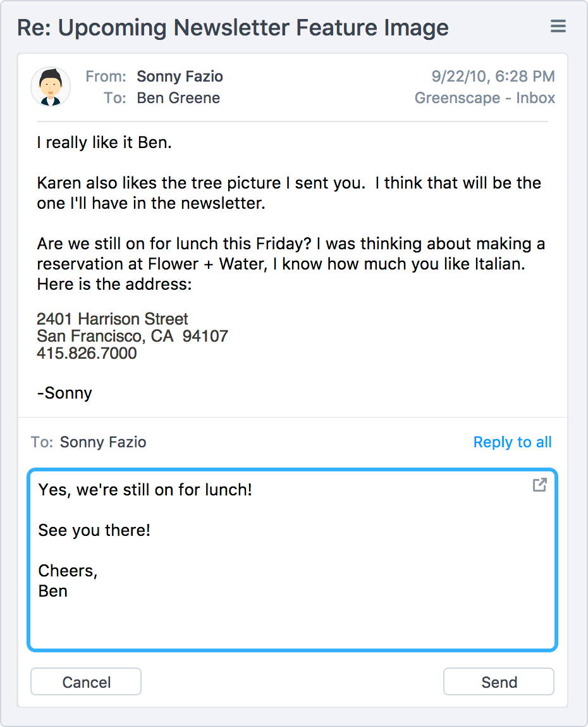588x727 pixels.
Task: Click the contact photo next to the From field
Action: coord(51,87)
